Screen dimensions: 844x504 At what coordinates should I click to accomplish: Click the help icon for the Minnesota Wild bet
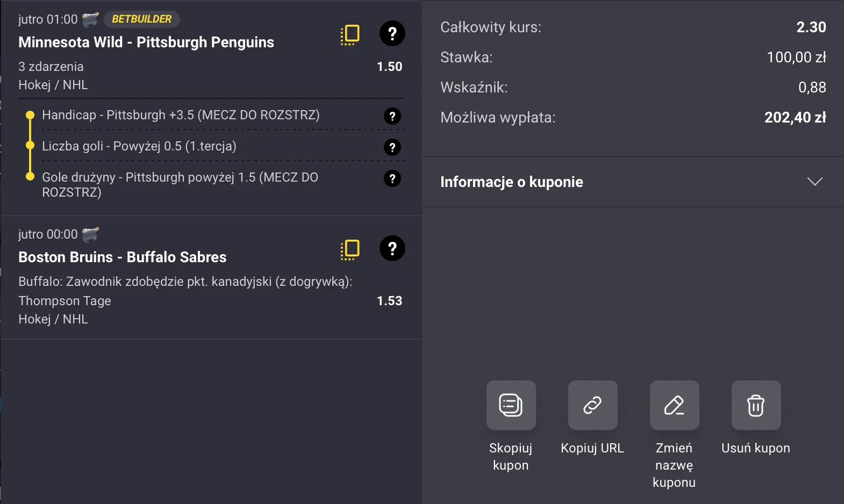pyautogui.click(x=392, y=33)
